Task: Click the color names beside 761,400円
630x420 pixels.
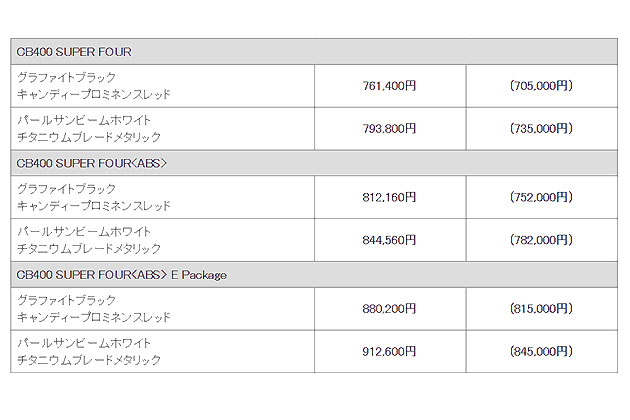Action: [94, 86]
